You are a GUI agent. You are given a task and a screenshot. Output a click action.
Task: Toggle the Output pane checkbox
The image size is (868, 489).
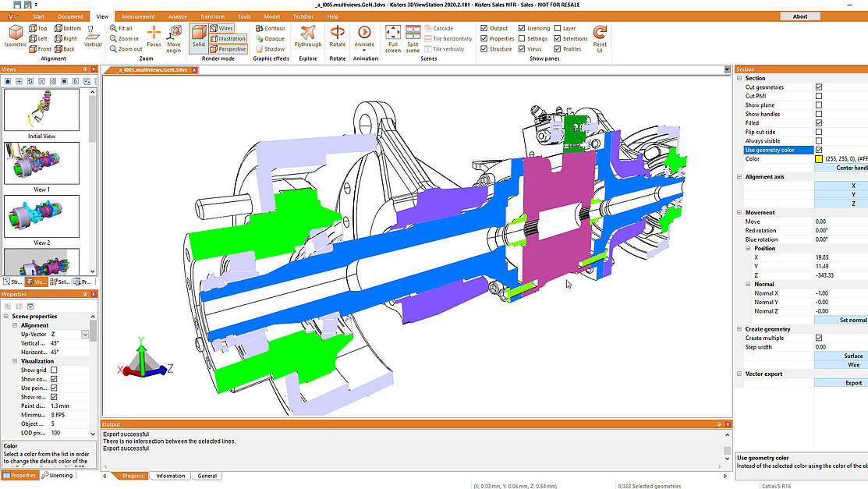point(484,28)
